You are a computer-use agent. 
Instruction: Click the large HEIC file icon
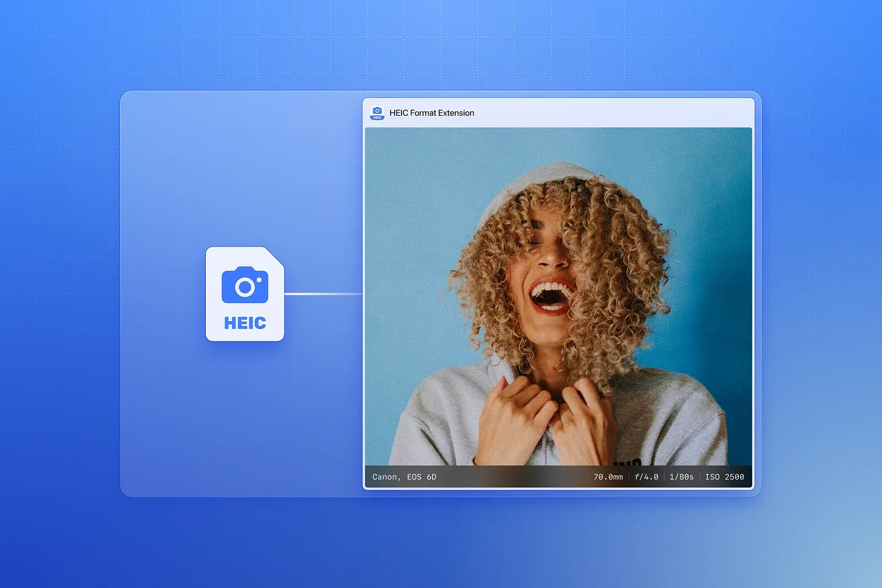pyautogui.click(x=244, y=294)
